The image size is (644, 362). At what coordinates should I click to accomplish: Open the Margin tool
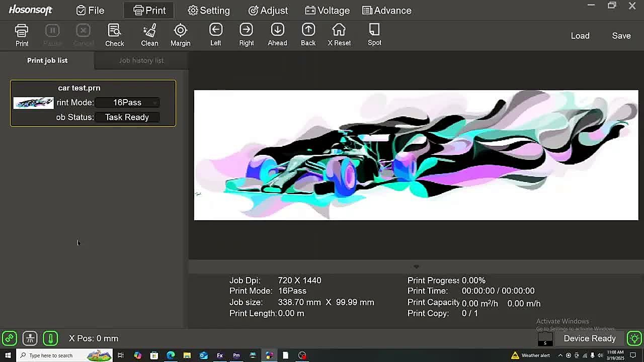pos(180,35)
